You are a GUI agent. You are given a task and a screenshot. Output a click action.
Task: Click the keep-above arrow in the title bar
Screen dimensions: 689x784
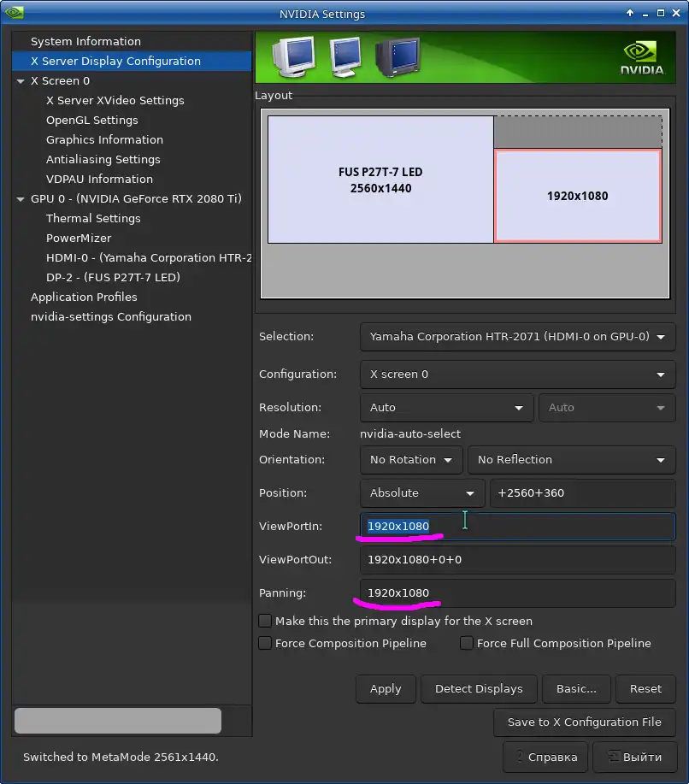pyautogui.click(x=630, y=13)
